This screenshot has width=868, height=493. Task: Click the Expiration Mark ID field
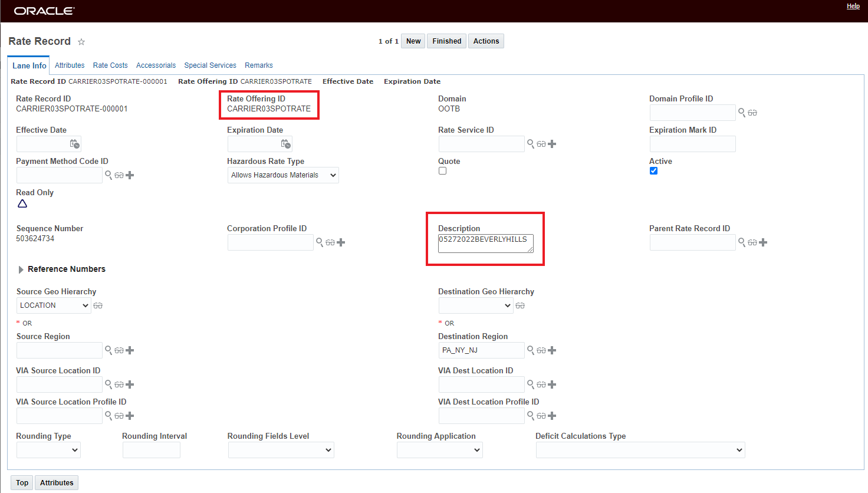click(x=693, y=144)
